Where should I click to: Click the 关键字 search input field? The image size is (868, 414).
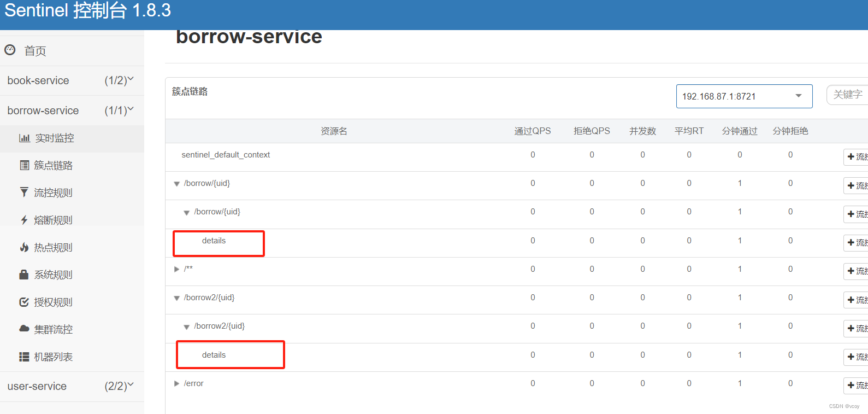[x=847, y=95]
